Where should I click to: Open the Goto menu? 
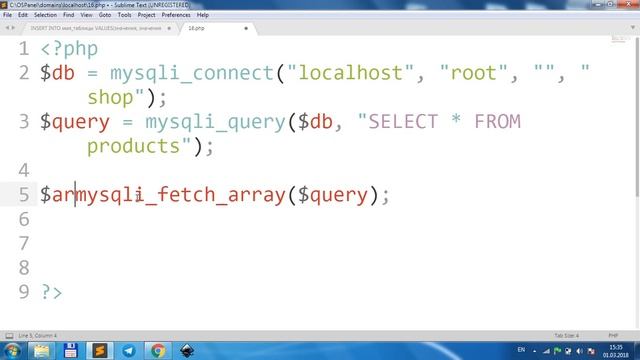click(105, 15)
